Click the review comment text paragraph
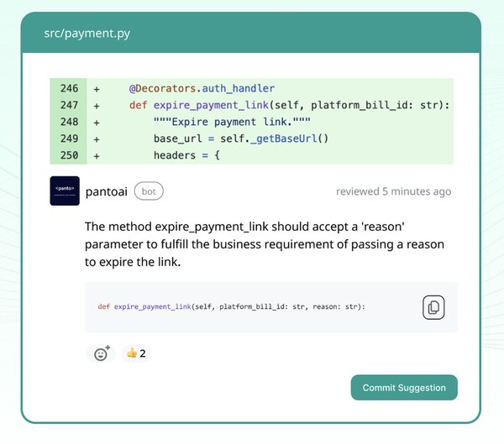 pos(265,244)
